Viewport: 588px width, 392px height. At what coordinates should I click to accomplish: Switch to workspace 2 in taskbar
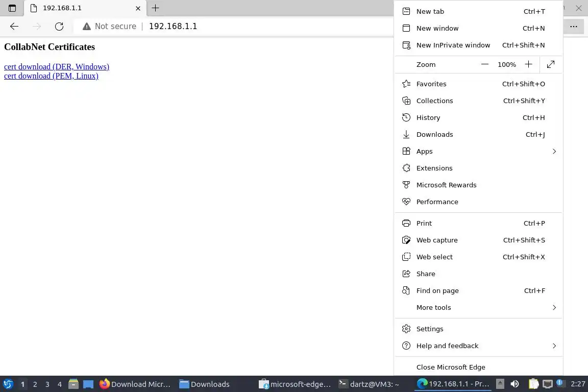pos(35,384)
